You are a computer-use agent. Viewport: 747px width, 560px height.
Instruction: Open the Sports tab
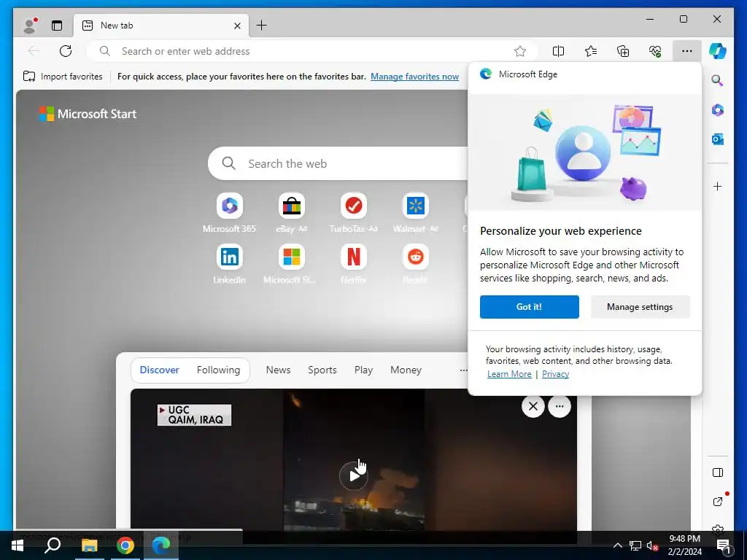click(322, 370)
